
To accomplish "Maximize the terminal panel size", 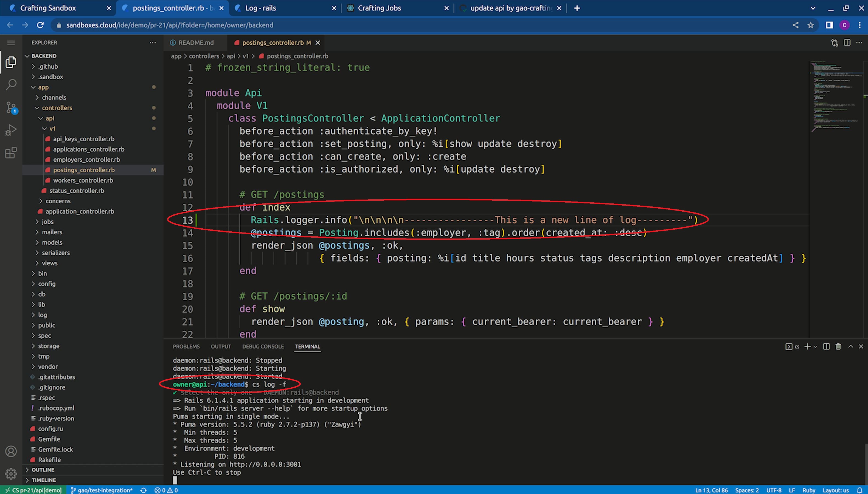I will coord(850,347).
